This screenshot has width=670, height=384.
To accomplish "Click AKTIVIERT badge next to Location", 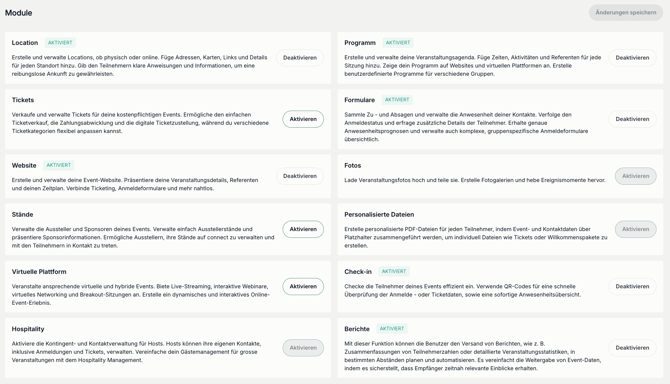I will tap(60, 43).
